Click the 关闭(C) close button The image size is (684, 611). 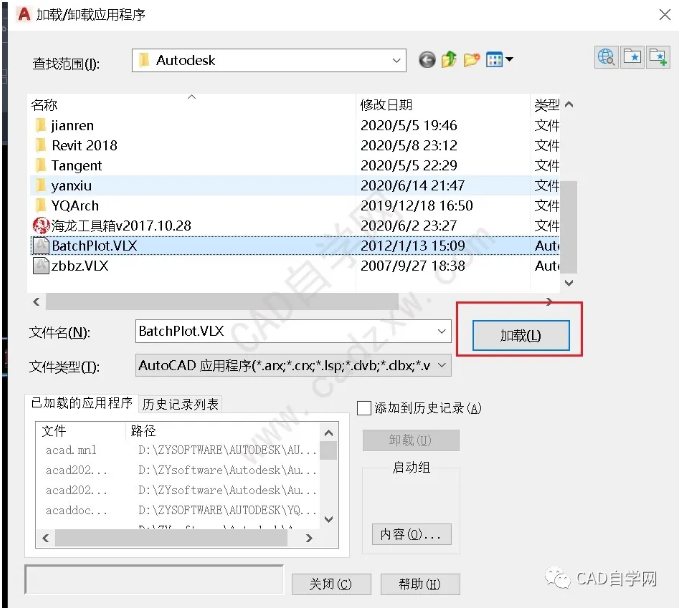331,584
